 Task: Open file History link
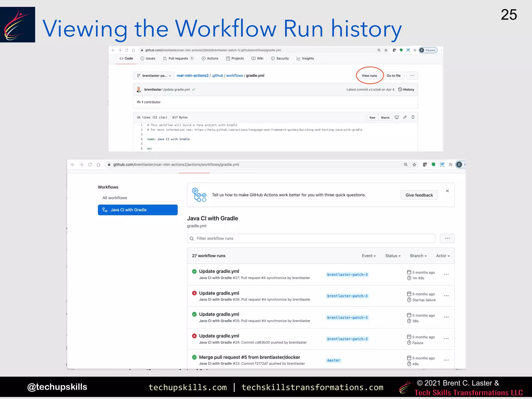click(x=406, y=90)
